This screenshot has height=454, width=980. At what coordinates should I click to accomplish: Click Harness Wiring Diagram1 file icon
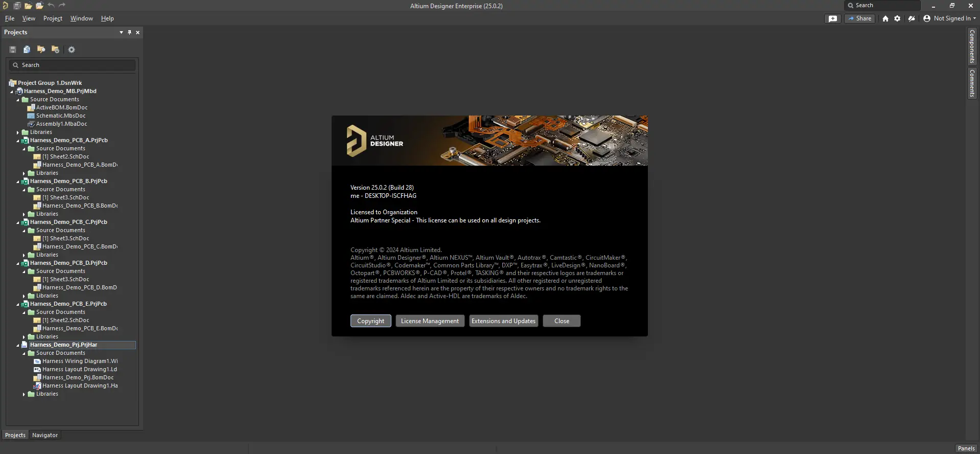coord(37,361)
